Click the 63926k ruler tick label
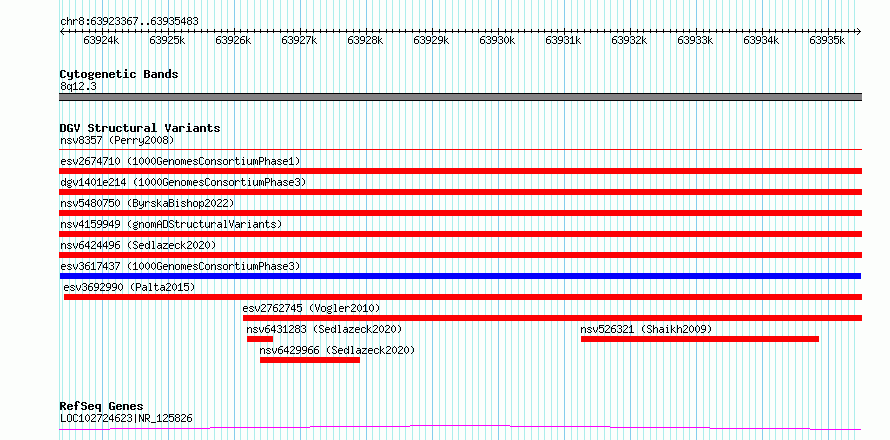Image resolution: width=890 pixels, height=440 pixels. [x=233, y=40]
